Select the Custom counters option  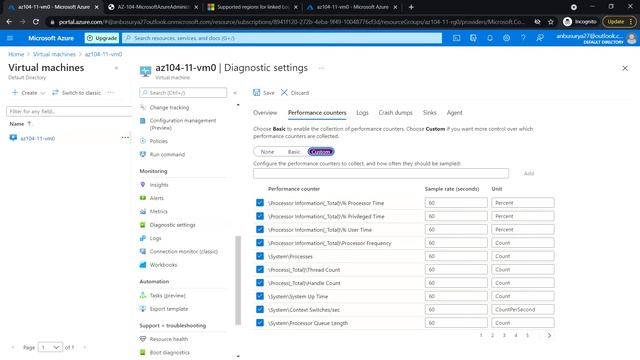click(321, 152)
